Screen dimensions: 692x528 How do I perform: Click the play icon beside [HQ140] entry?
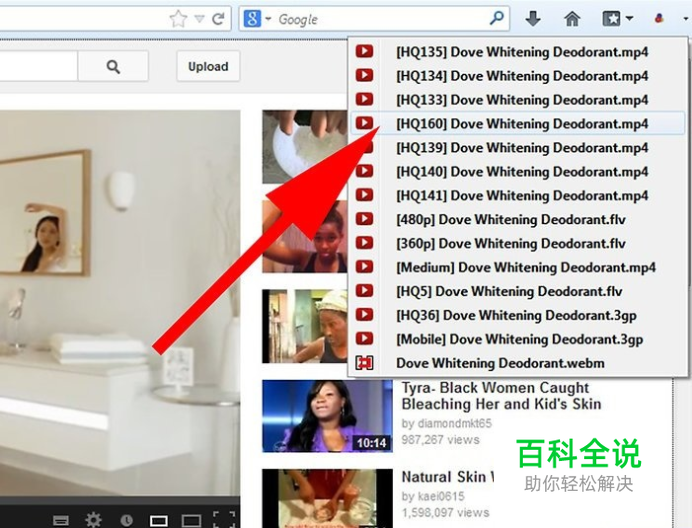point(365,171)
